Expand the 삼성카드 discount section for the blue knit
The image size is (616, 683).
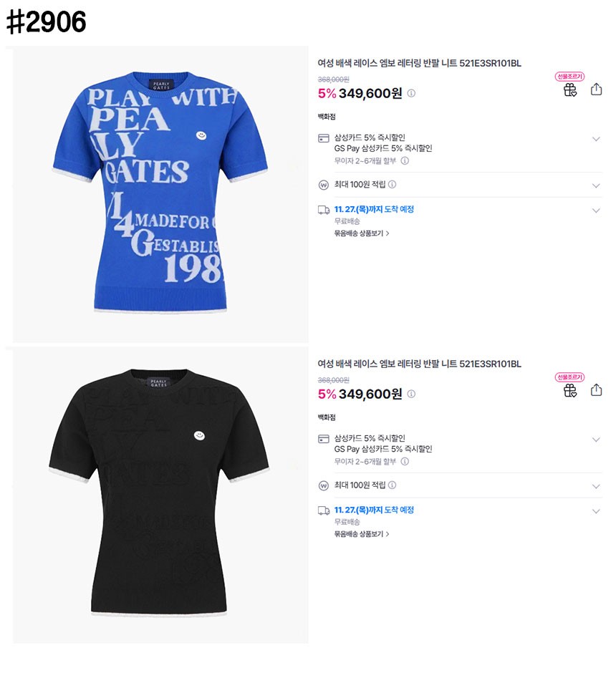tap(596, 139)
